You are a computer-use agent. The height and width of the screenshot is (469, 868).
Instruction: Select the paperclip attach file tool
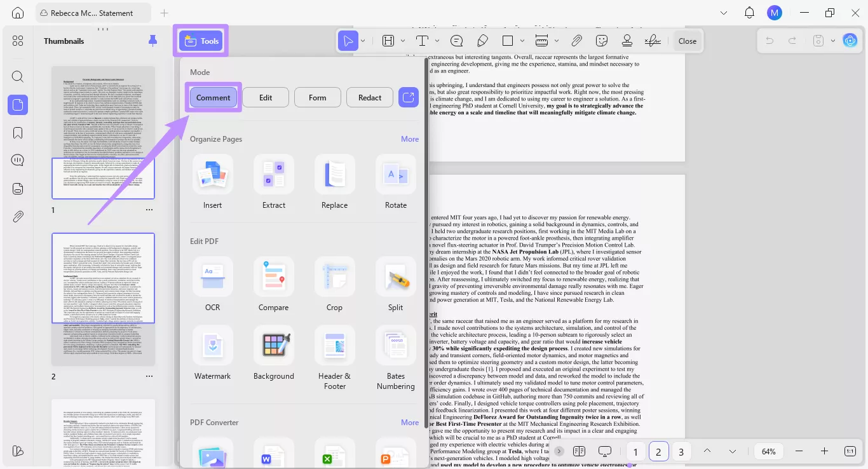[576, 41]
